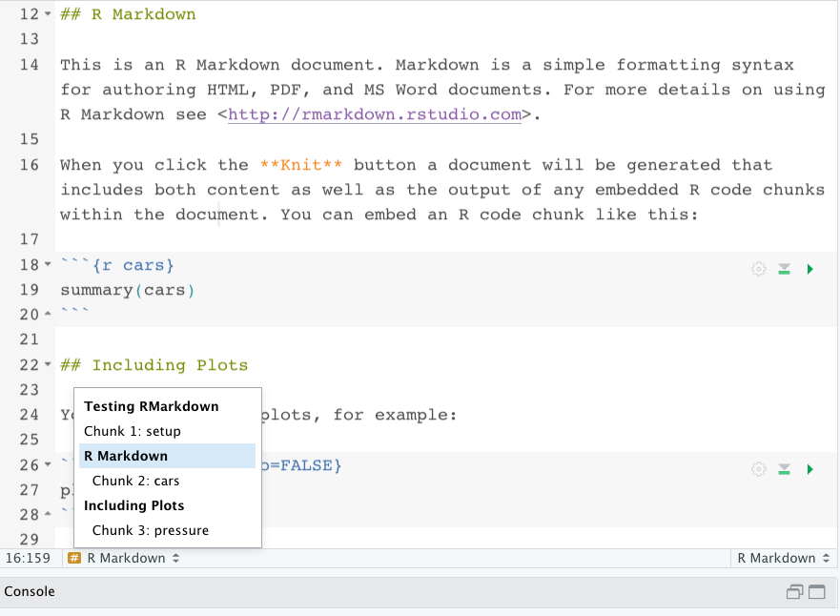Click line number 16 in the gutter
Image resolution: width=840 pixels, height=616 pixels.
coord(30,165)
